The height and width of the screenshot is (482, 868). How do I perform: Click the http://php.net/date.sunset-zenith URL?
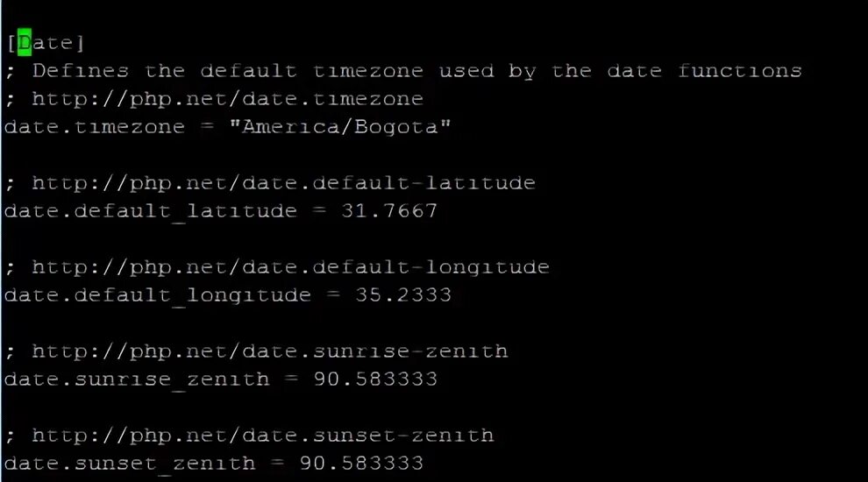point(263,436)
